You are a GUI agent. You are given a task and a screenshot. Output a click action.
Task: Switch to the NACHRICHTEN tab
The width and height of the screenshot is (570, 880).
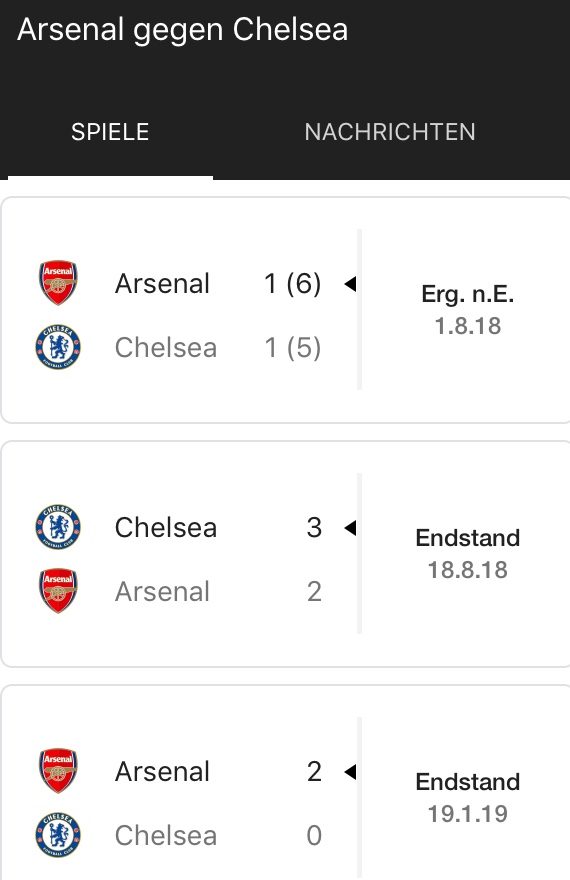click(x=390, y=132)
